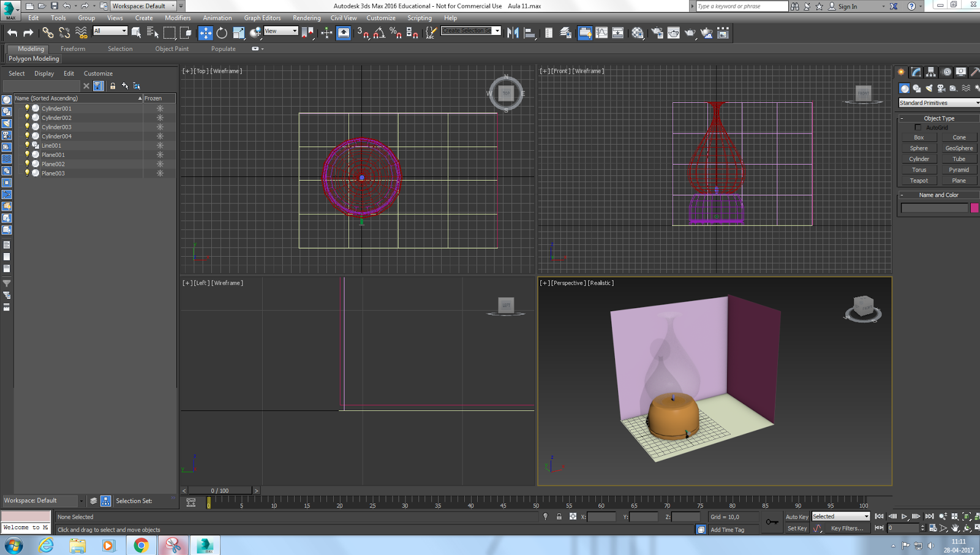Toggle visibility bulb for Plane003
Viewport: 980px width, 555px height.
[x=27, y=173]
